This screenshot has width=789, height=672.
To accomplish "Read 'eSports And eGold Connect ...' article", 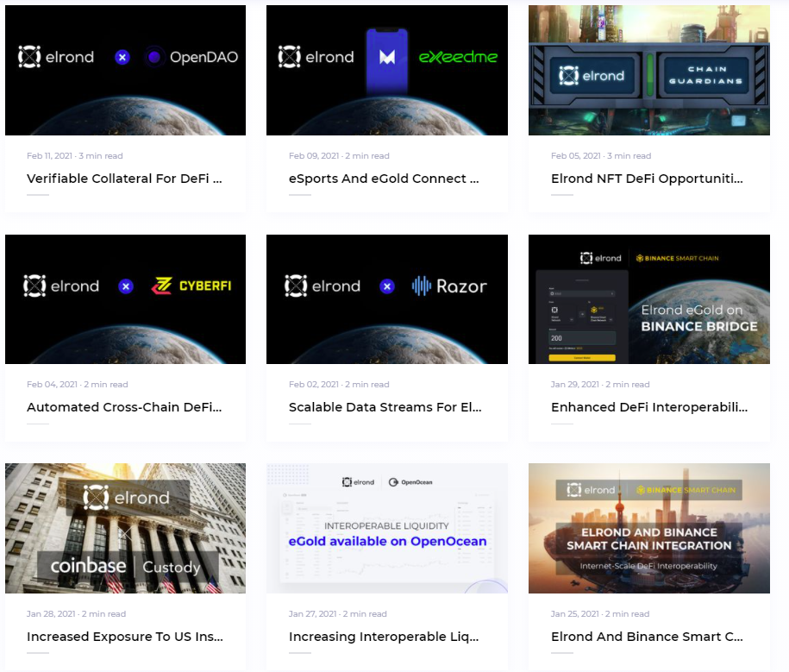I will tap(384, 179).
